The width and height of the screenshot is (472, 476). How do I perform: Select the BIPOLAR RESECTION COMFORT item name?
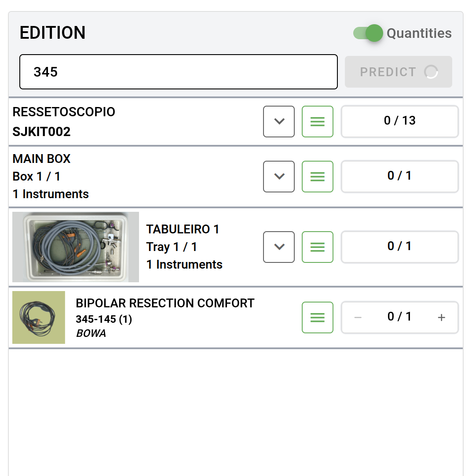click(165, 303)
